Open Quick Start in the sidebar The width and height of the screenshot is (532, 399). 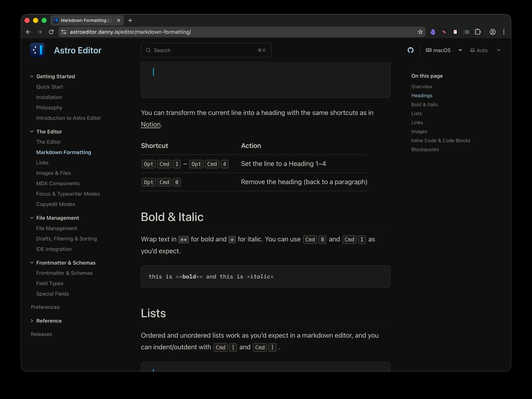[49, 87]
